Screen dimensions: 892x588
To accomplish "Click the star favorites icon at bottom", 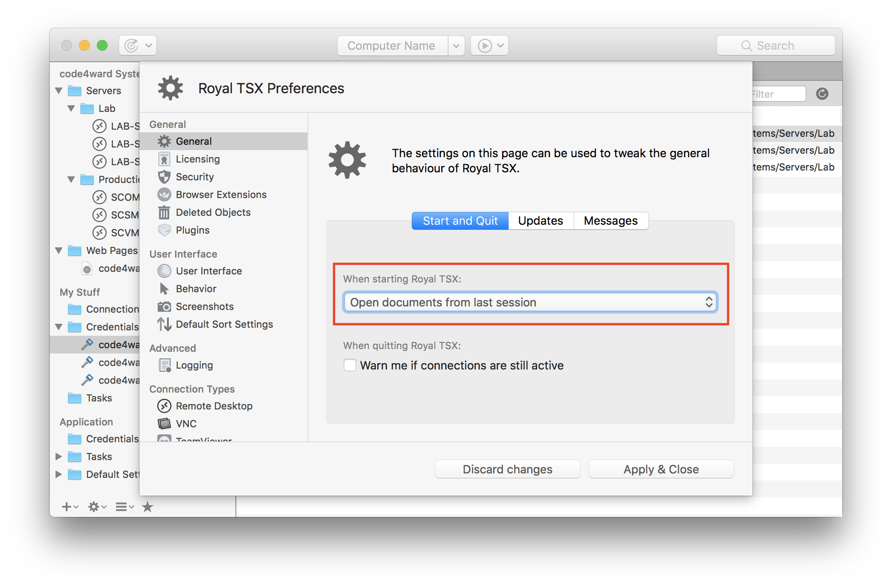I will pyautogui.click(x=147, y=507).
